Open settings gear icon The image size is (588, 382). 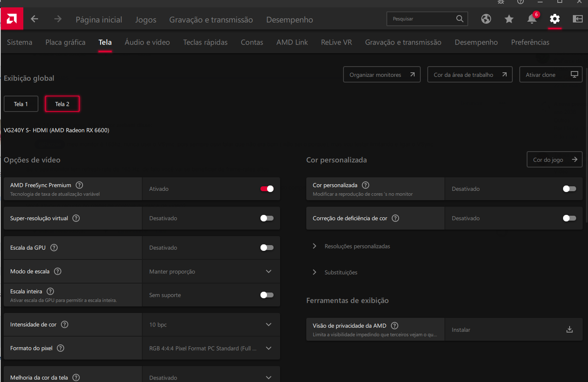pyautogui.click(x=555, y=19)
